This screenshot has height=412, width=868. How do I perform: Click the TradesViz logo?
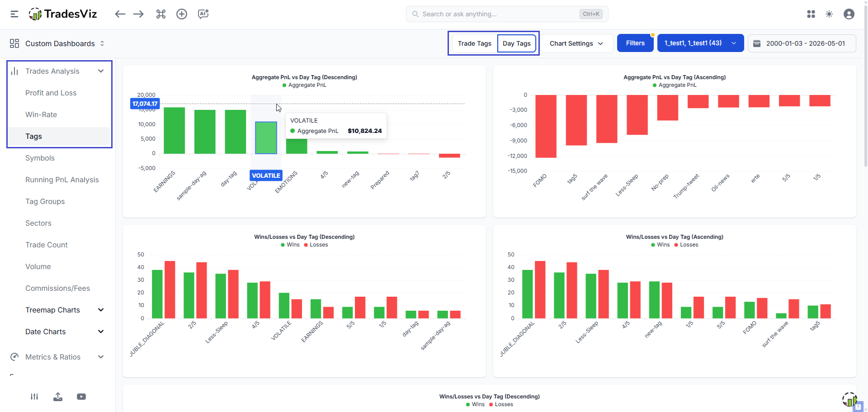[x=63, y=14]
